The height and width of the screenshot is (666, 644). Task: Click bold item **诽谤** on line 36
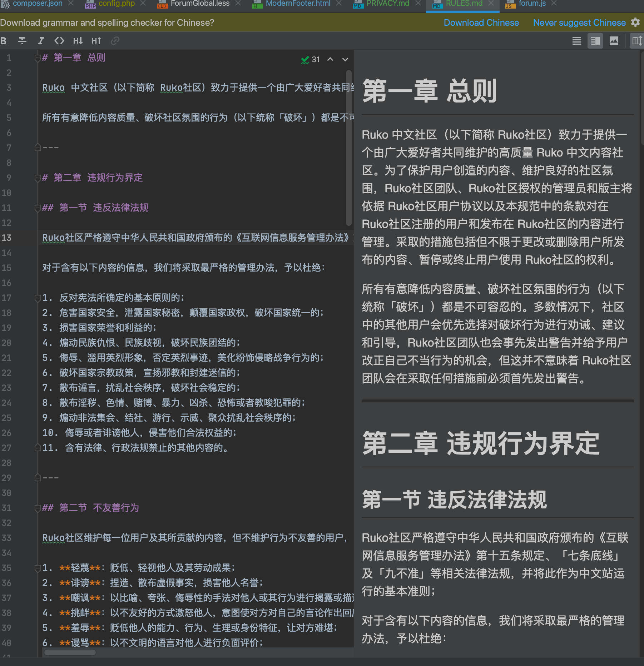80,583
